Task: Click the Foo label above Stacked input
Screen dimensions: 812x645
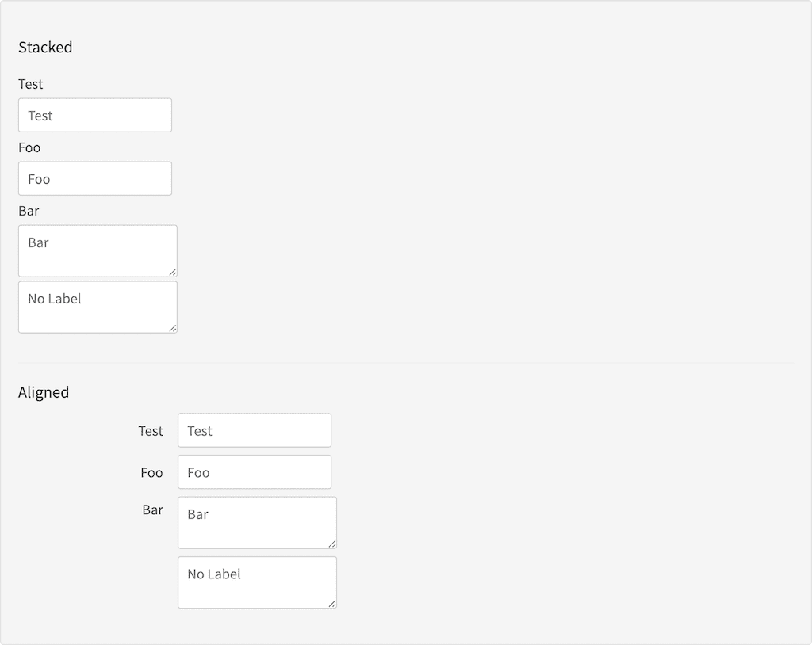Action: pyautogui.click(x=29, y=147)
